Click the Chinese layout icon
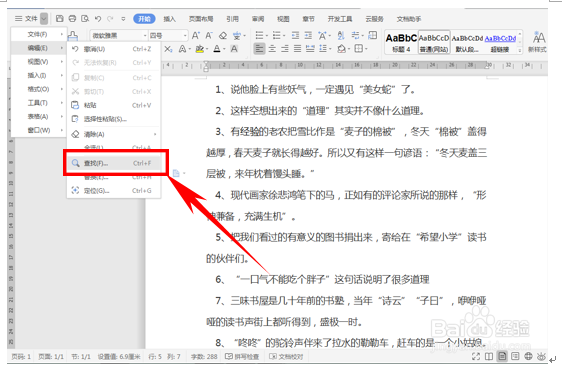 [x=322, y=35]
